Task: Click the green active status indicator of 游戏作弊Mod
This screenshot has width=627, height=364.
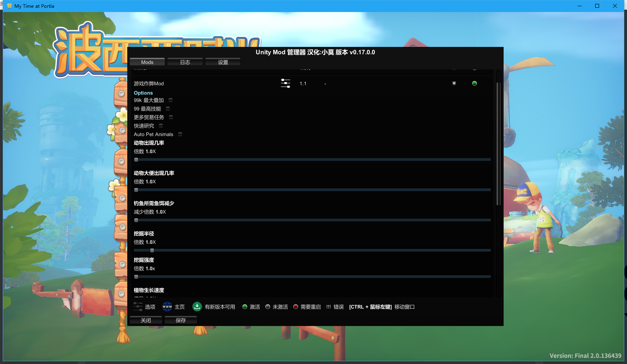Action: (474, 83)
